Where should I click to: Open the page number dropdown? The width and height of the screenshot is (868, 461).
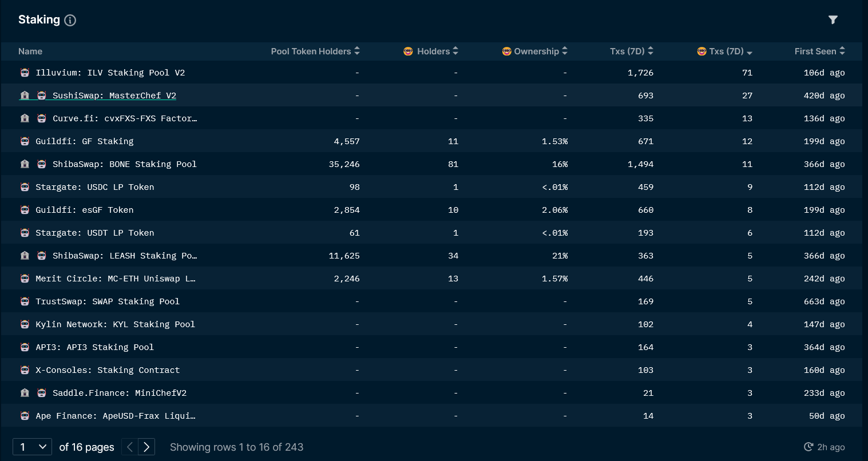(32, 447)
